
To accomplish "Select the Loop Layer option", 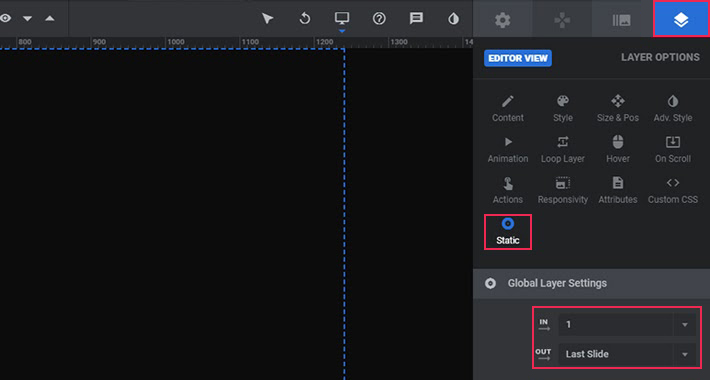I will pyautogui.click(x=563, y=150).
